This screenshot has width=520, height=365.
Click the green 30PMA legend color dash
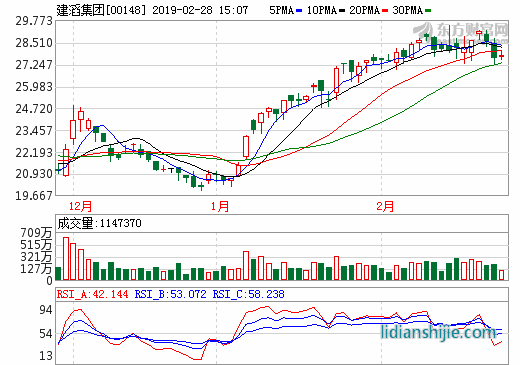[428, 11]
